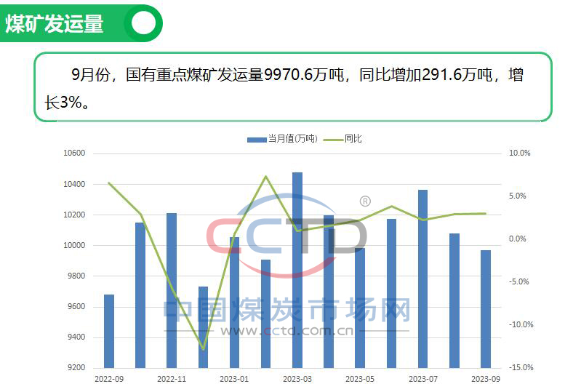Click the 煤矿发运量 header title
The height and width of the screenshot is (392, 573).
(x=55, y=24)
